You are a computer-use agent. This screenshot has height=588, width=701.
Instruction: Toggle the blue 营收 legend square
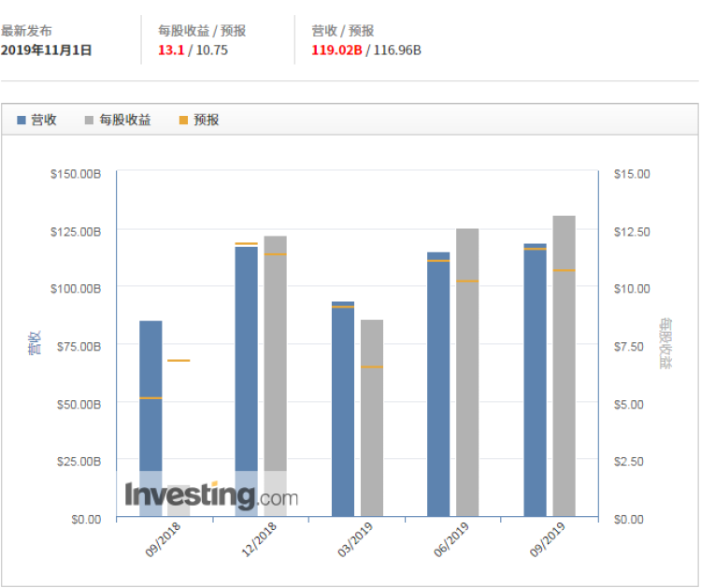coord(21,120)
